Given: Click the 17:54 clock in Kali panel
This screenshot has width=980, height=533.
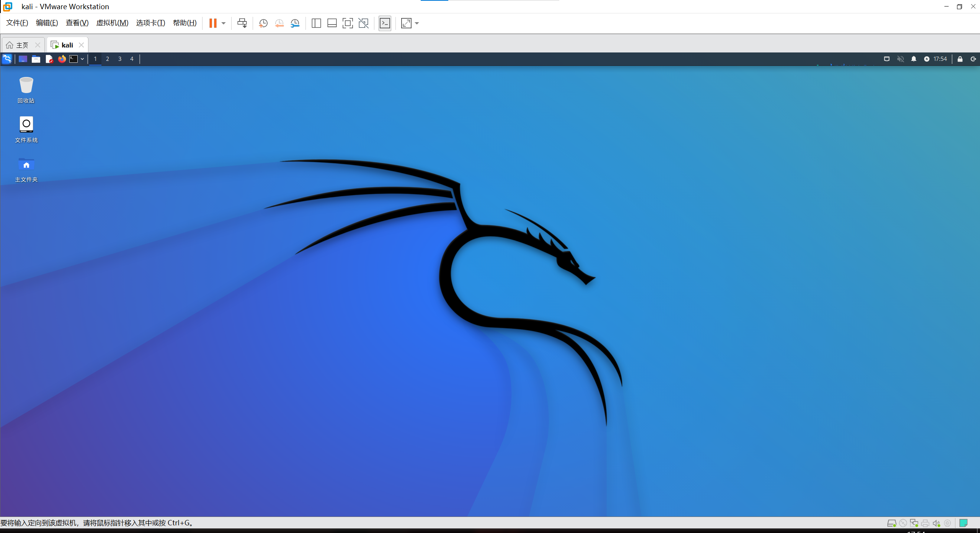Looking at the screenshot, I should tap(940, 59).
